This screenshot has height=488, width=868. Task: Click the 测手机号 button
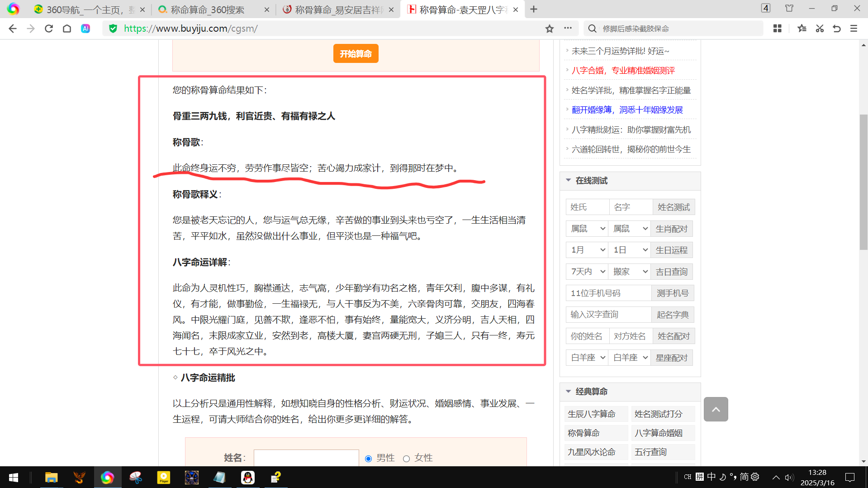tap(673, 293)
